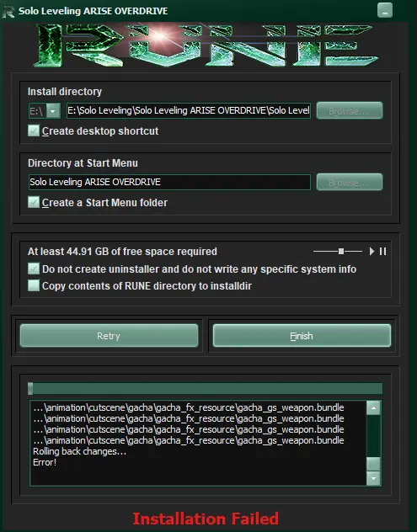Click the log scrollbar thumb
Screen dimensions: 417x532
click(x=373, y=464)
